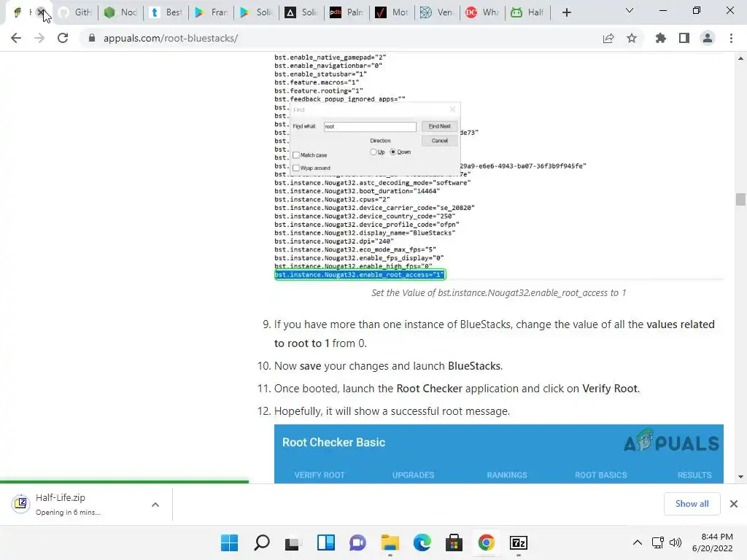Show all downloads
This screenshot has width=747, height=560.
tap(692, 504)
